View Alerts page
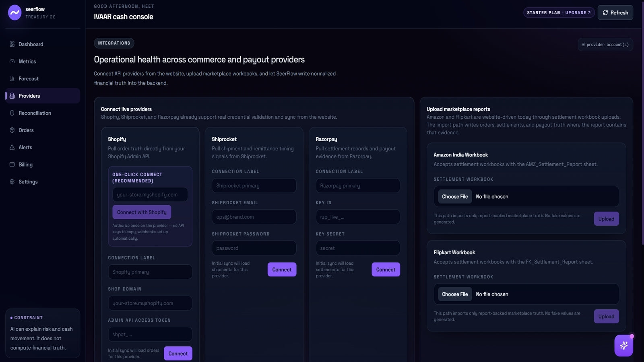 43,147
